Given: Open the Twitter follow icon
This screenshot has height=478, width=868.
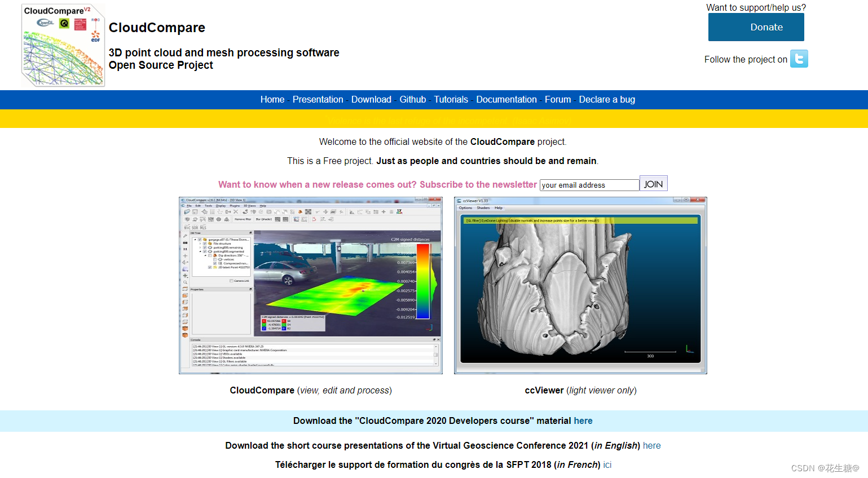Looking at the screenshot, I should click(799, 59).
